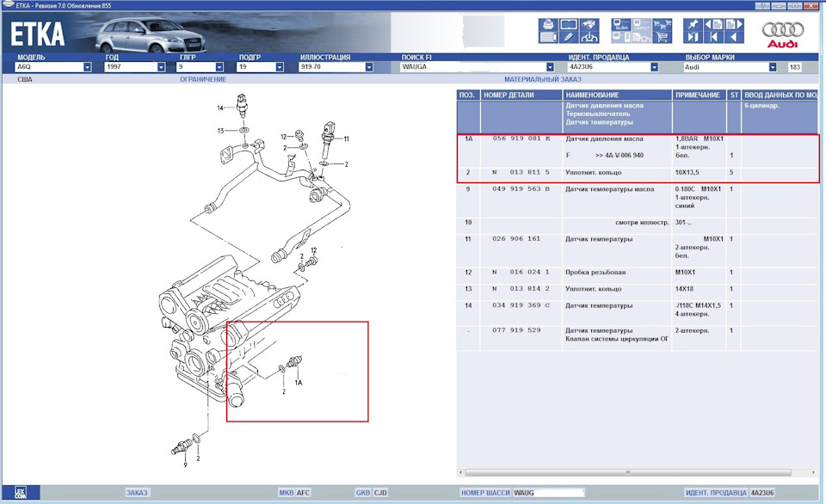Click the skip-to-end door icon
826x504 pixels.
coord(693,37)
